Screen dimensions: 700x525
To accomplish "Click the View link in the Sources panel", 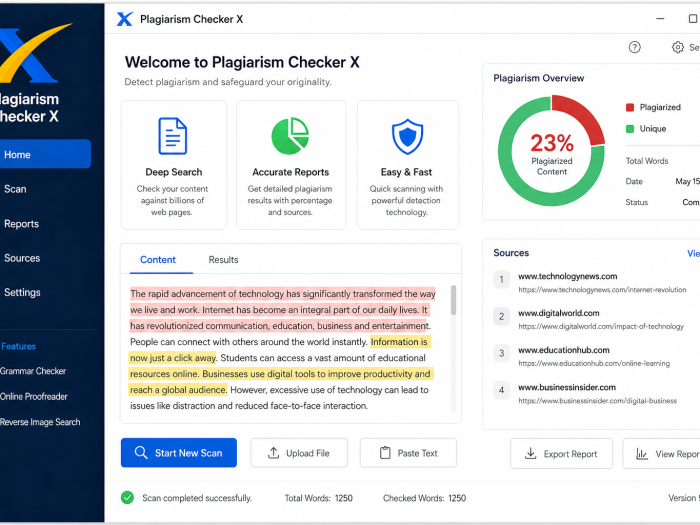I will [x=693, y=253].
